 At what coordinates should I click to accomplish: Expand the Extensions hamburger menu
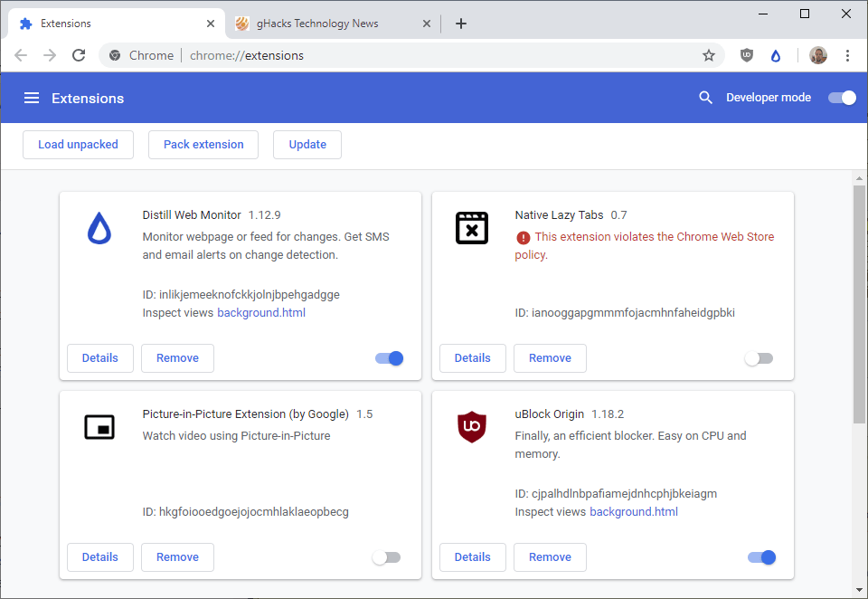pyautogui.click(x=32, y=98)
